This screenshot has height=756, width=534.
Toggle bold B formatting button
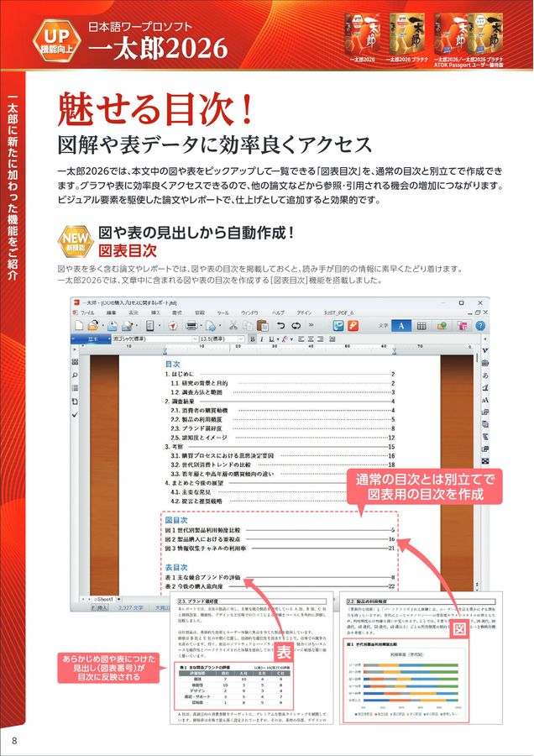(253, 339)
